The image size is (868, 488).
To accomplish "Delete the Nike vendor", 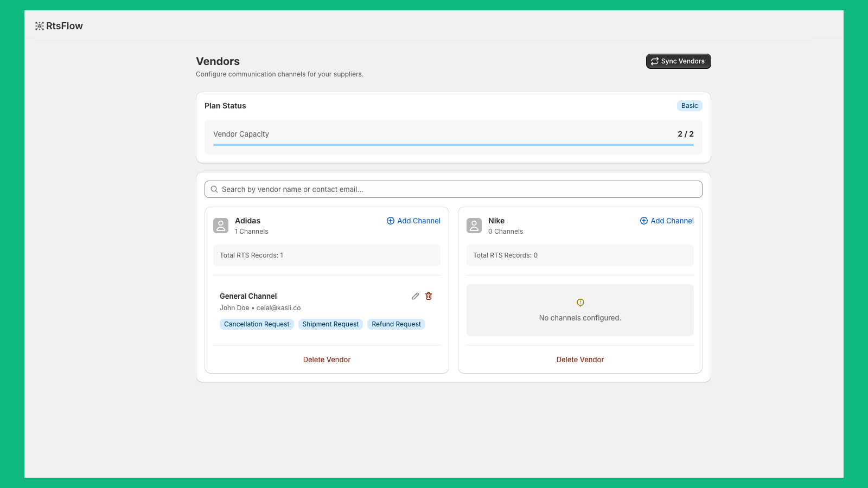I will coord(580,359).
